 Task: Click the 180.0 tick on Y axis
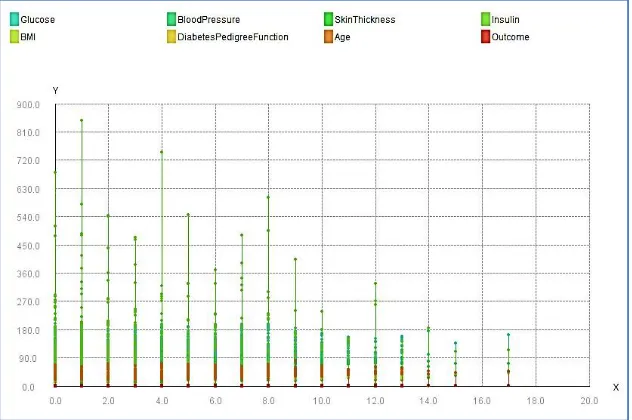tap(28, 331)
